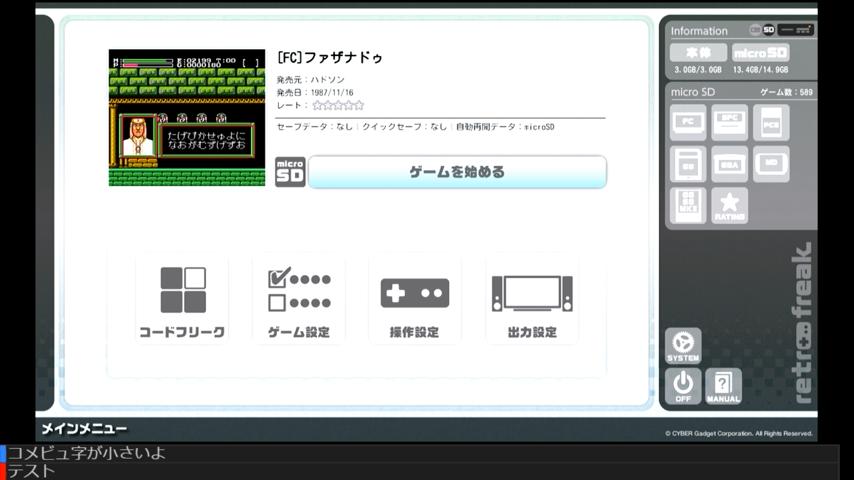Screen dimensions: 854x480
Task: Select the GB cartridge filter icon
Action: pyautogui.click(x=688, y=164)
